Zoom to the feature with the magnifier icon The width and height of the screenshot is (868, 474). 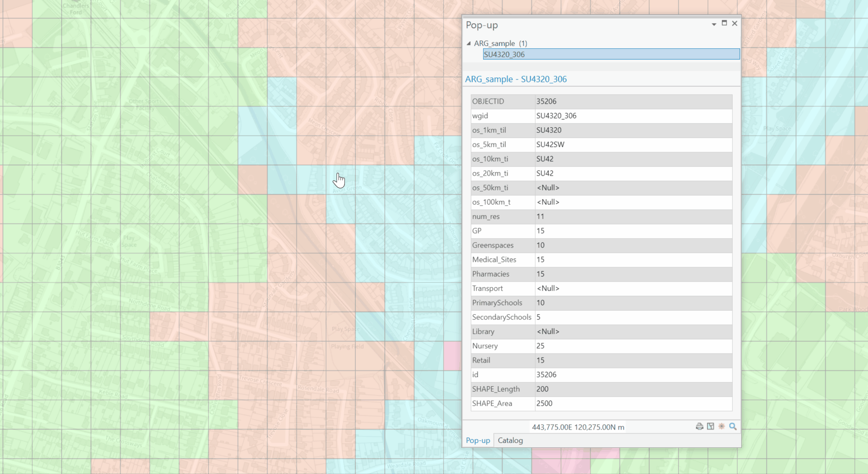[x=733, y=426]
